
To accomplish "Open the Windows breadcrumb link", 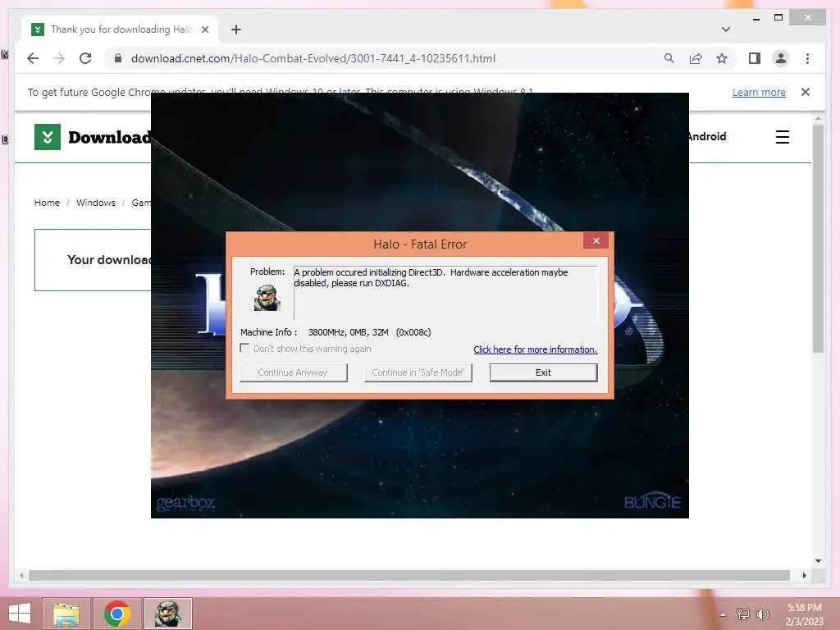I will click(x=96, y=203).
